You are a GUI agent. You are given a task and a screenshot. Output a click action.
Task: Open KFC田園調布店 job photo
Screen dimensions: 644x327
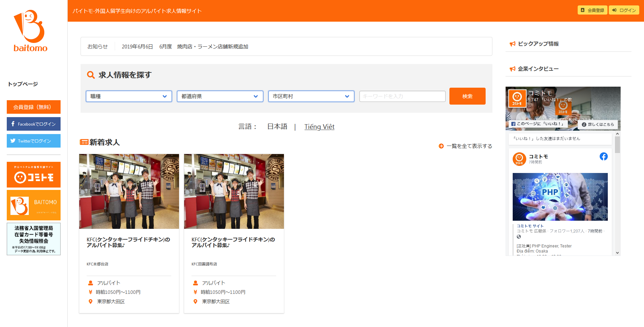point(234,191)
